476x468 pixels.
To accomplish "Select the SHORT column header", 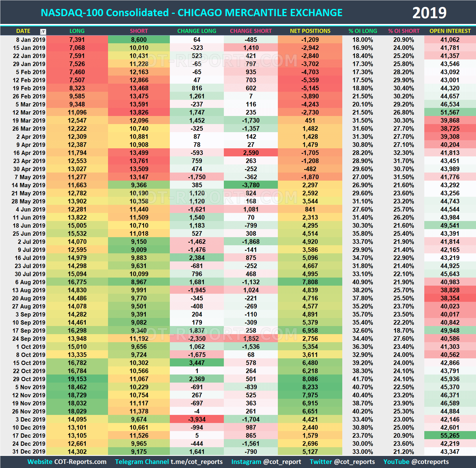I will point(139,31).
